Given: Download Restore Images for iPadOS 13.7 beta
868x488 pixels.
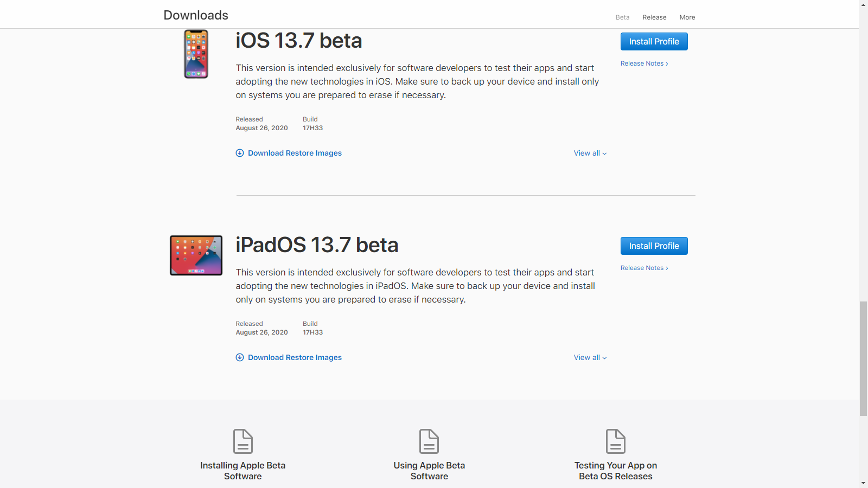Looking at the screenshot, I should click(295, 357).
